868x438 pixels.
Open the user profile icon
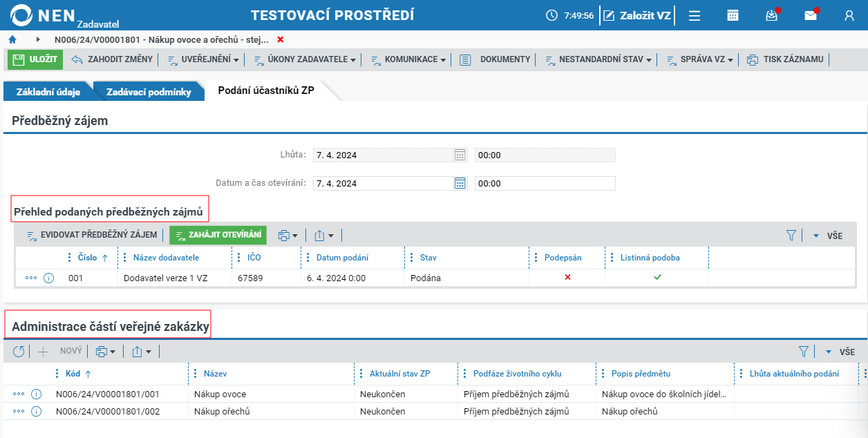tap(849, 15)
